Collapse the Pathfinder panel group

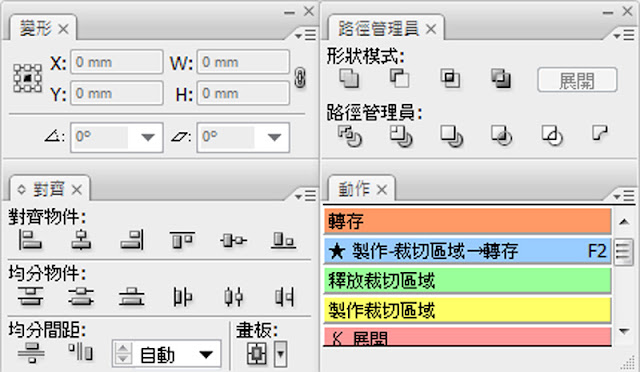click(608, 12)
